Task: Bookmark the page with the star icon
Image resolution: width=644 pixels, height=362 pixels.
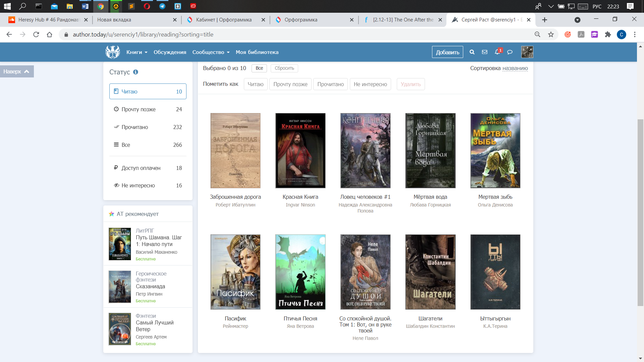Action: 551,35
